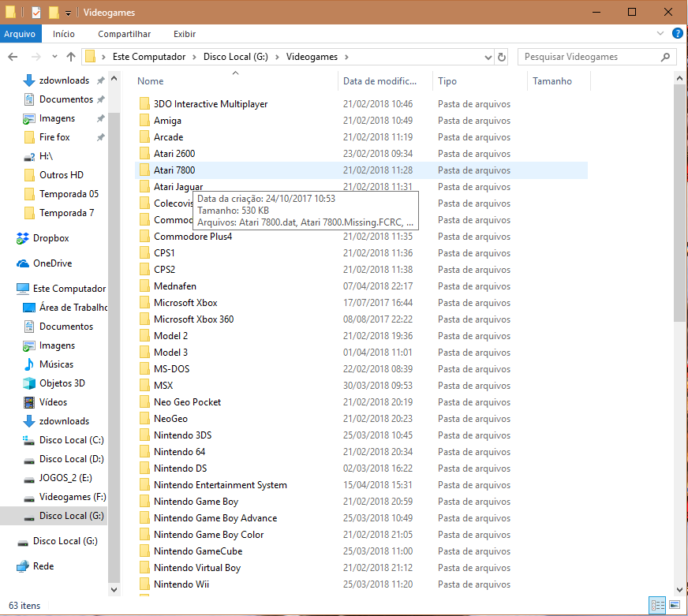688x616 pixels.
Task: Go up one folder level
Action: [x=71, y=57]
